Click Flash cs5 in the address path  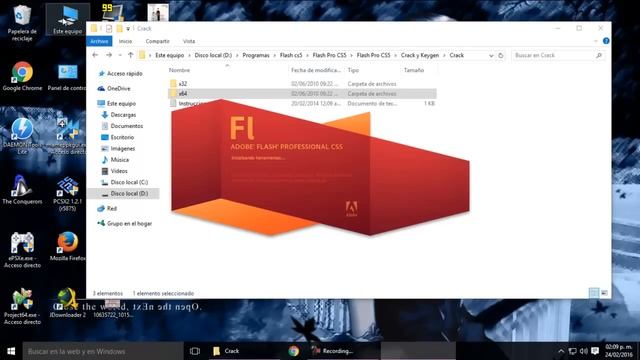coord(291,55)
